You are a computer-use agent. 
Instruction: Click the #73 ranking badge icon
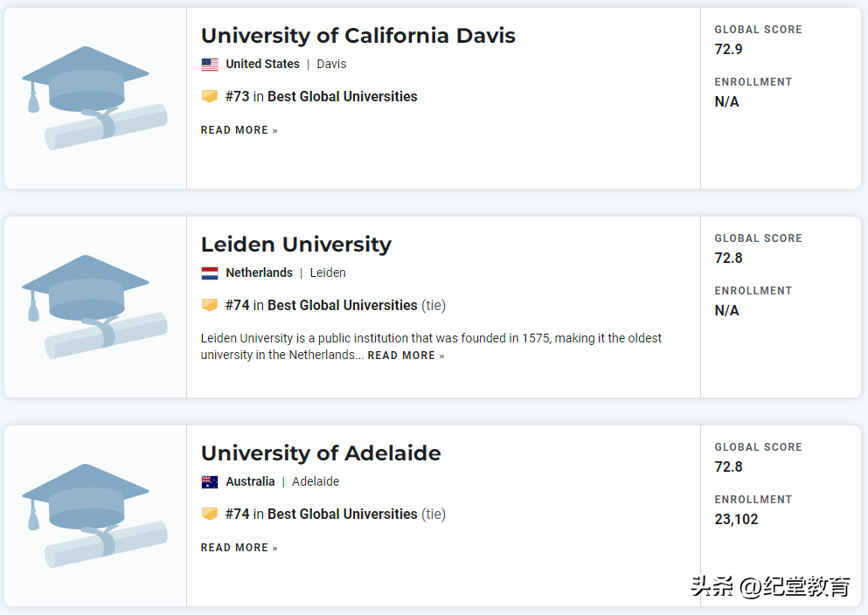pos(210,96)
